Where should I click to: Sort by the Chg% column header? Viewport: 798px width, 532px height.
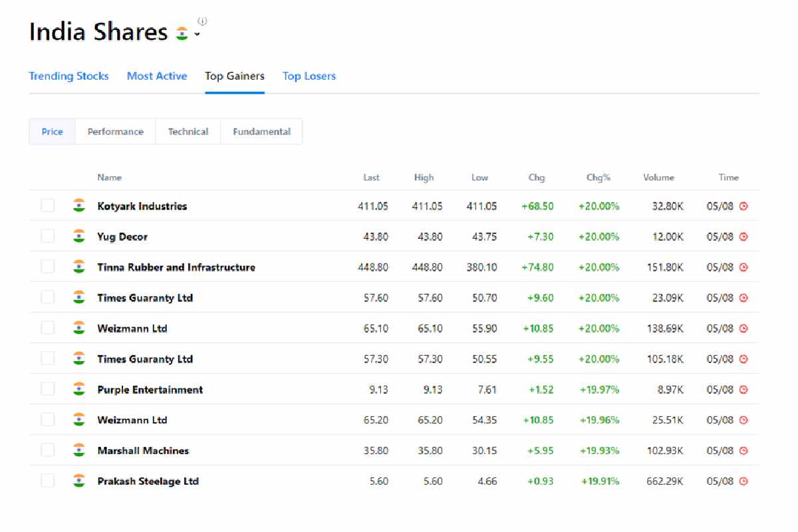click(598, 178)
